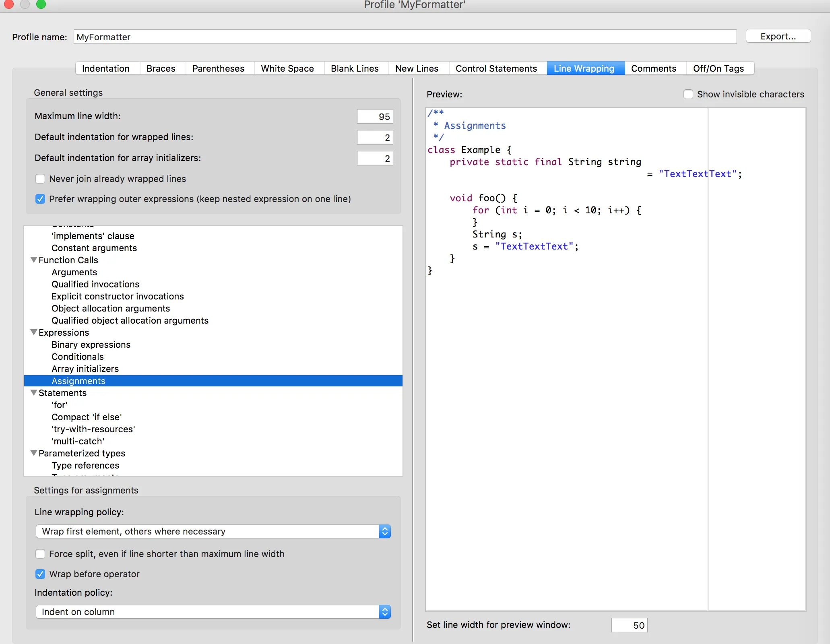The height and width of the screenshot is (644, 830).
Task: Click the preview line width field
Action: [629, 625]
